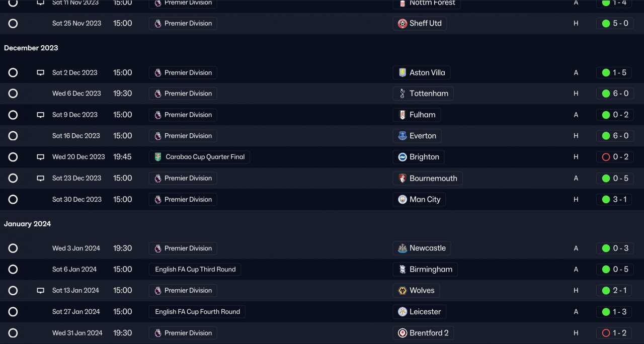The image size is (644, 344).
Task: Click the TV broadcast icon for Fulham match
Action: (x=41, y=115)
